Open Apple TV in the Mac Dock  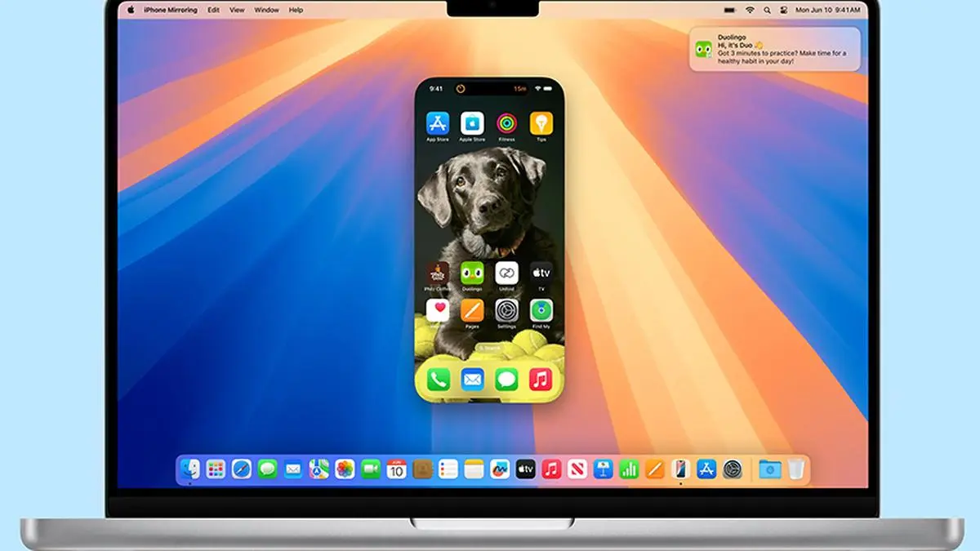tap(526, 469)
